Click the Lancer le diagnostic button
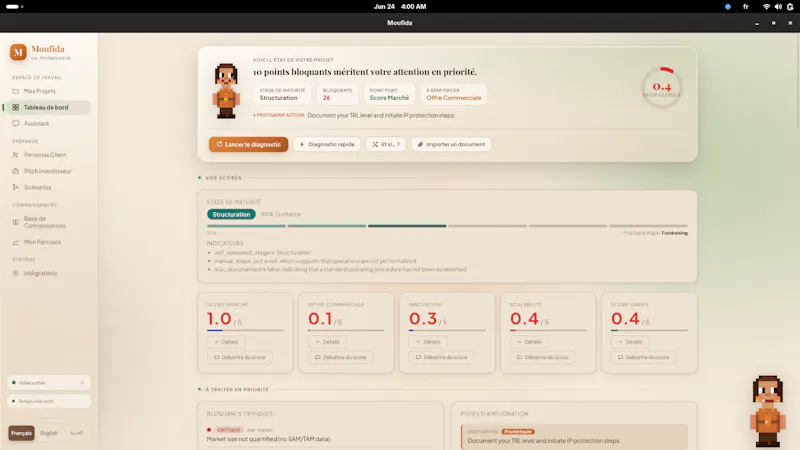 (248, 144)
